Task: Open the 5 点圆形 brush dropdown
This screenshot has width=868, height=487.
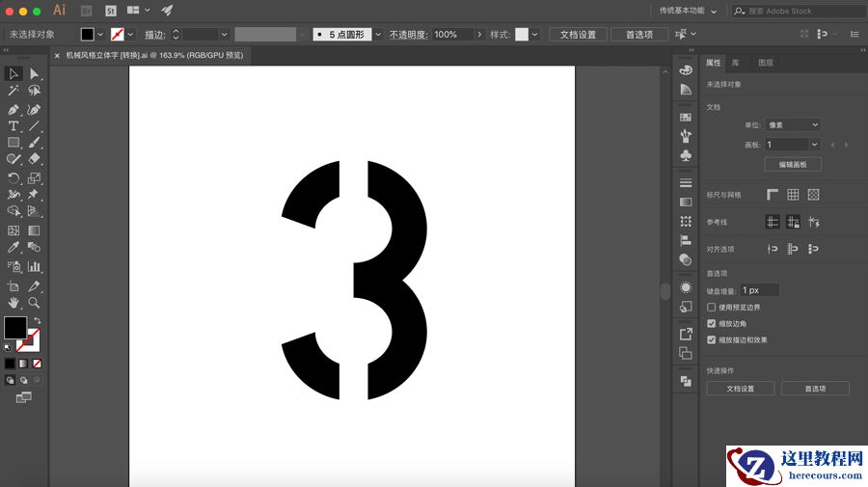Action: [x=378, y=35]
